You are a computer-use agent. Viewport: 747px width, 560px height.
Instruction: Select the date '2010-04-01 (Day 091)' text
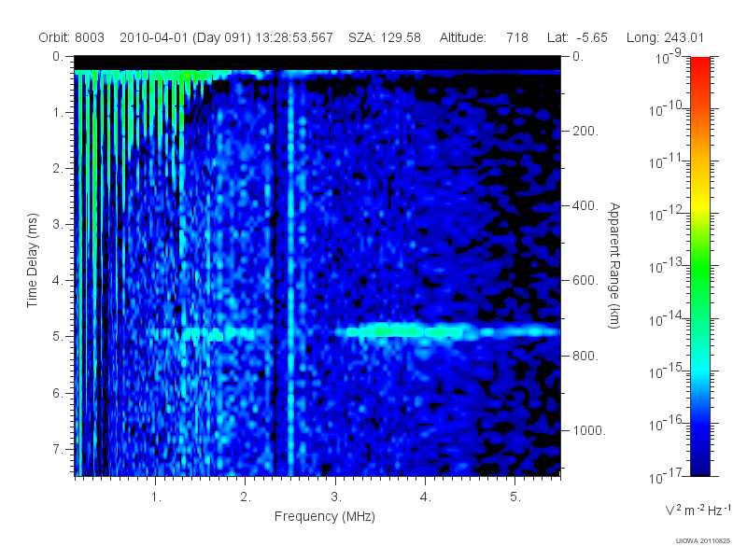click(185, 37)
